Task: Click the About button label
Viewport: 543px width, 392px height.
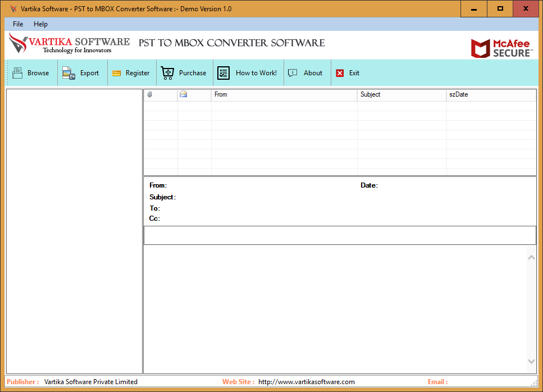Action: tap(313, 73)
